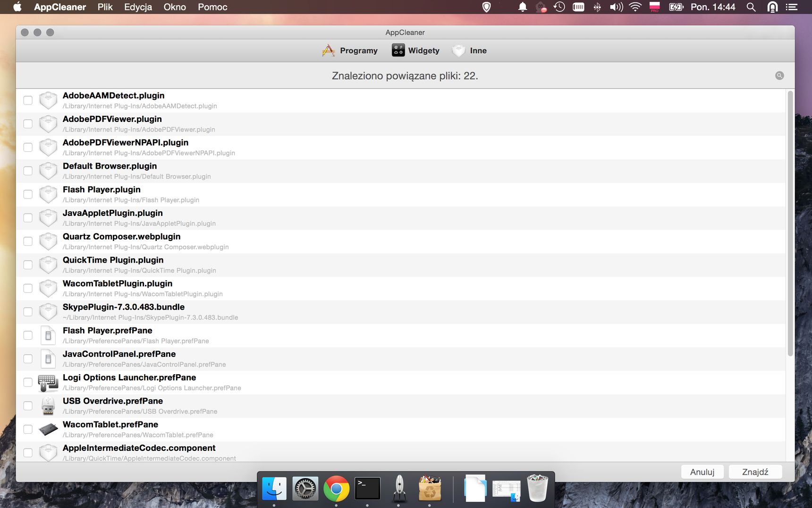The height and width of the screenshot is (508, 812).
Task: Open the documents stack in the Dock
Action: click(x=475, y=488)
